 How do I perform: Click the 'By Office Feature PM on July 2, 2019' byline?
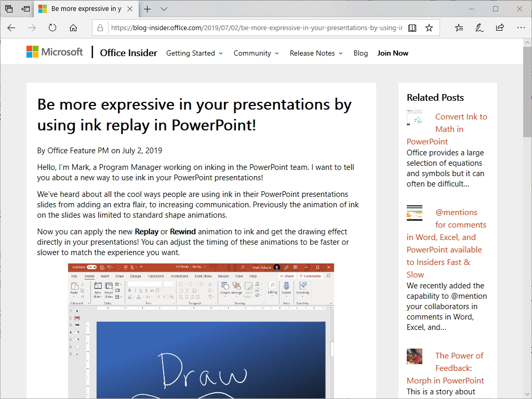coord(100,151)
